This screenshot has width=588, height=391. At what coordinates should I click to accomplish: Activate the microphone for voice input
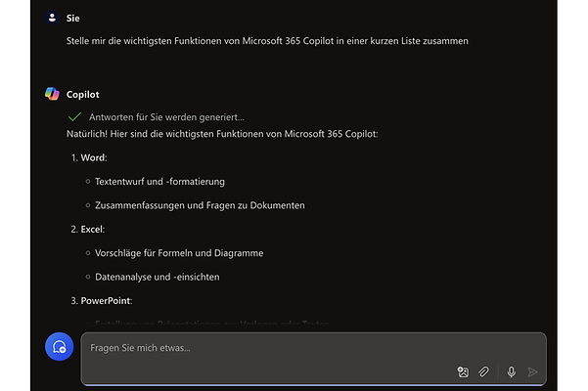(511, 371)
